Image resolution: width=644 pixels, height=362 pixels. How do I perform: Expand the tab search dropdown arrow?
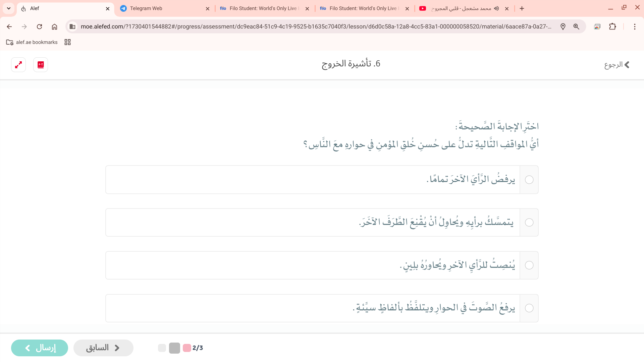[x=9, y=8]
